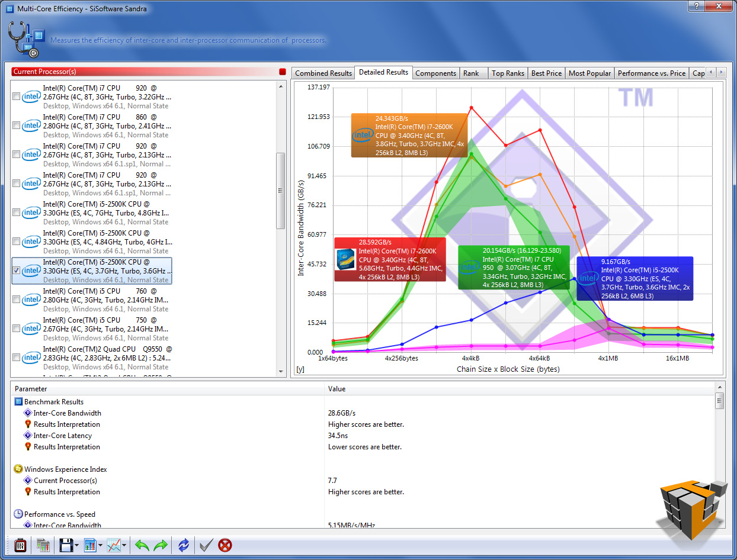The height and width of the screenshot is (560, 737).
Task: Confirm with the grey checkmark icon
Action: point(206,545)
